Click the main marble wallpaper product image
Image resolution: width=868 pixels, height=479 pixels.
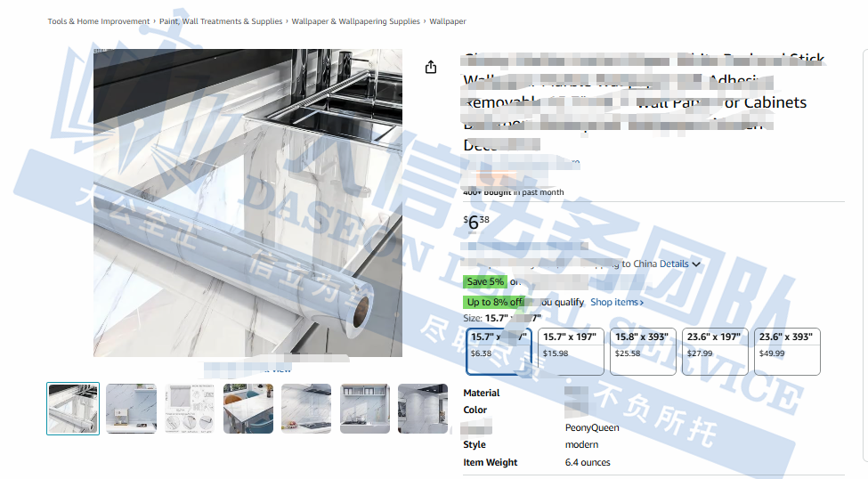click(248, 203)
